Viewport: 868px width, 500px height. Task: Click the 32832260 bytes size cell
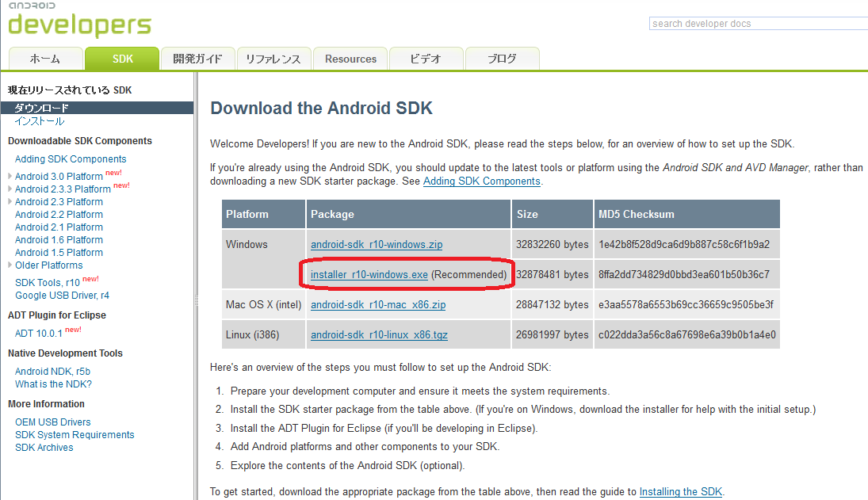click(552, 245)
